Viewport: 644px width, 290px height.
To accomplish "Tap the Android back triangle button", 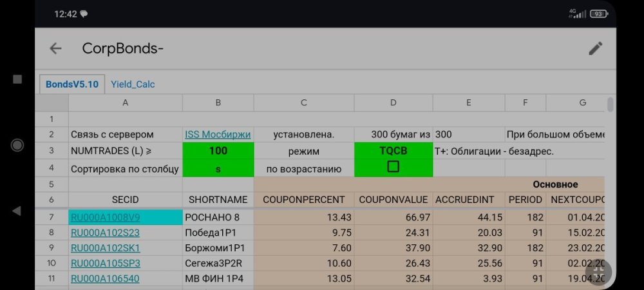I will (17, 211).
